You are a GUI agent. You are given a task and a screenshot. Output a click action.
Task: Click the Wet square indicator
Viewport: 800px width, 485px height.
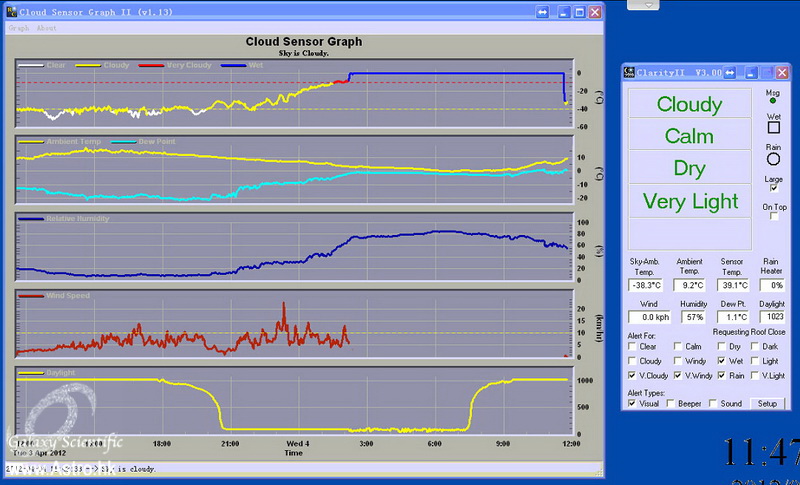772,128
